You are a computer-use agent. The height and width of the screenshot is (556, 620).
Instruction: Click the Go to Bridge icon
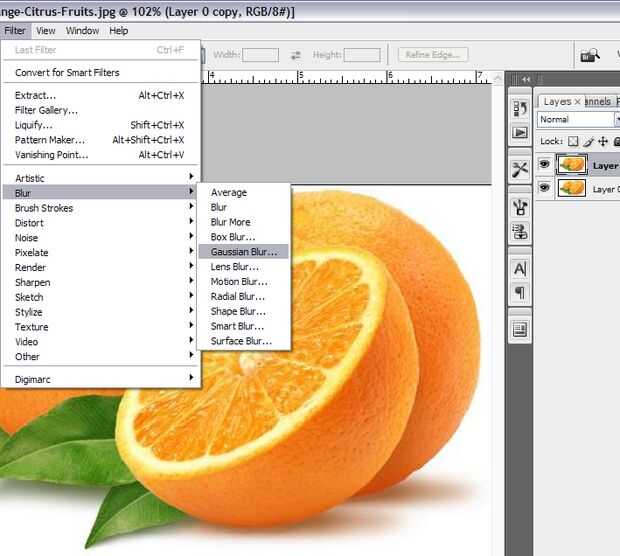tap(590, 55)
